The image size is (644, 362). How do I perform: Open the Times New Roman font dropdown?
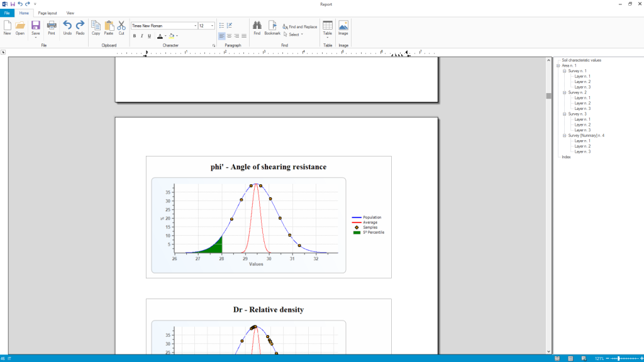pos(194,26)
